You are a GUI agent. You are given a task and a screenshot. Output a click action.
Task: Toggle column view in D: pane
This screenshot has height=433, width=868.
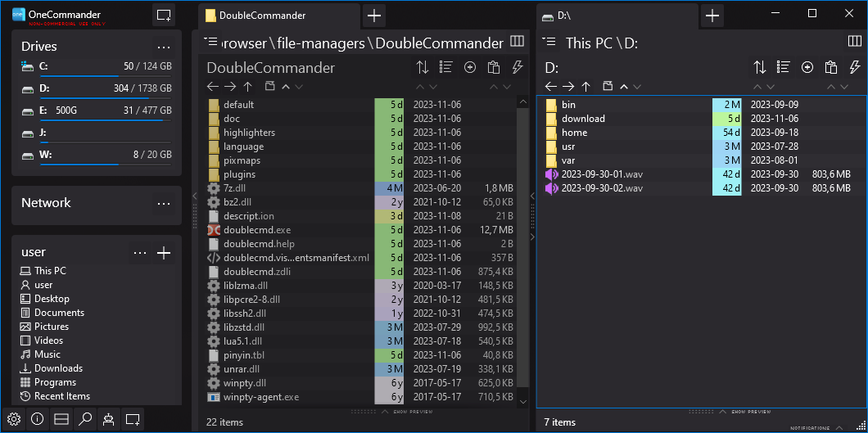tap(854, 41)
